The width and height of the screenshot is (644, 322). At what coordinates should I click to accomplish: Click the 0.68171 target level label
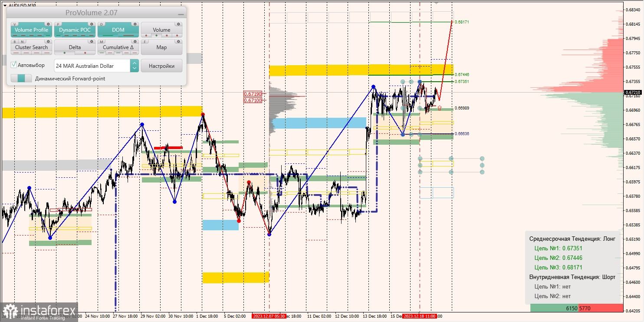462,22
